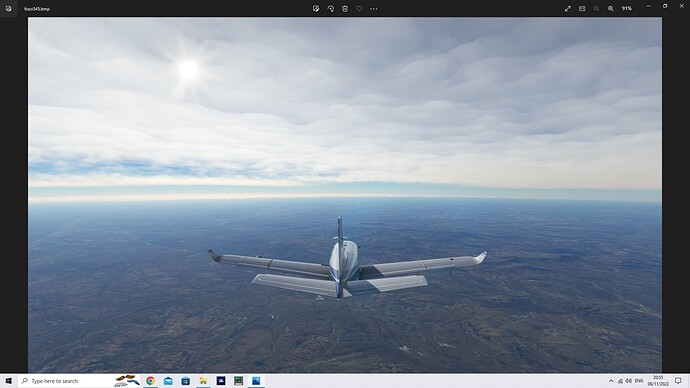Image resolution: width=690 pixels, height=388 pixels.
Task: Add image to favorites heart
Action: pos(359,8)
